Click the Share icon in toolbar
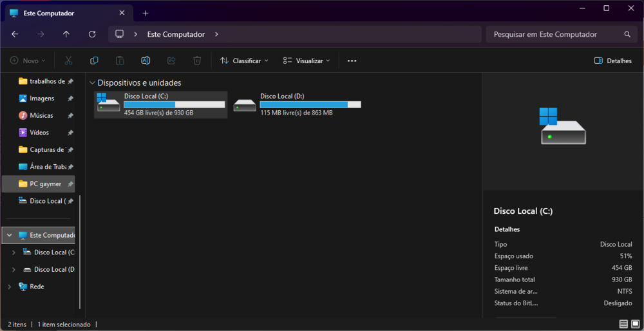Image resolution: width=644 pixels, height=331 pixels. click(171, 61)
